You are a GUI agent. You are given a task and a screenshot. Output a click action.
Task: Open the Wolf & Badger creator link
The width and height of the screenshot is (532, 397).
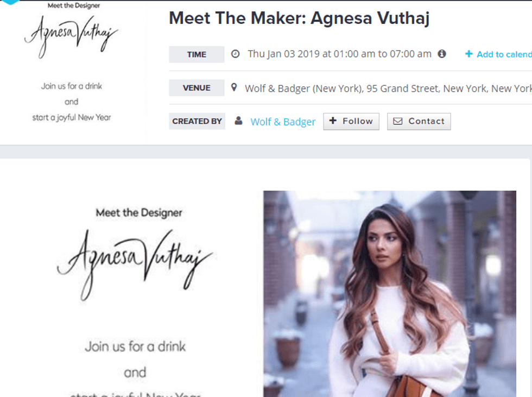point(283,122)
